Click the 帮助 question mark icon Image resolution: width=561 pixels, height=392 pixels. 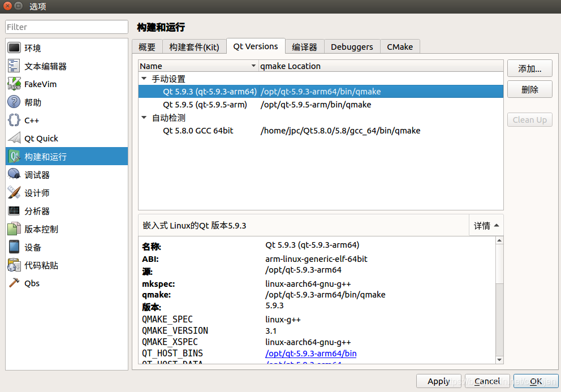pos(14,102)
